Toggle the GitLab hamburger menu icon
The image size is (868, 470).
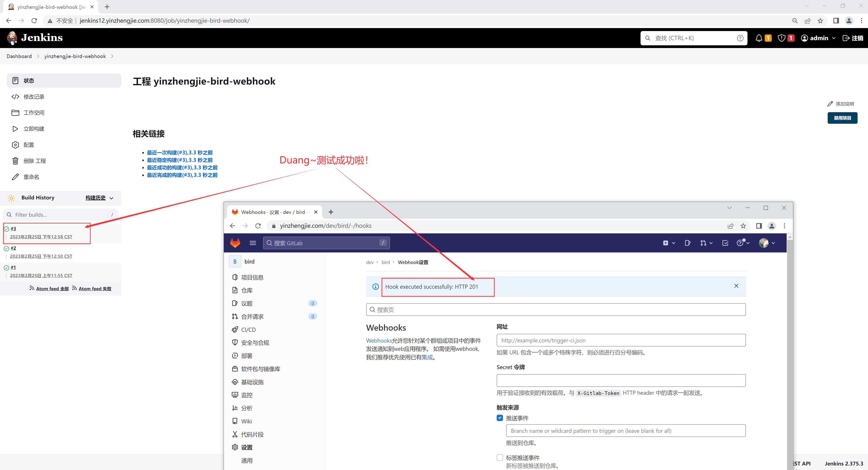[x=253, y=243]
